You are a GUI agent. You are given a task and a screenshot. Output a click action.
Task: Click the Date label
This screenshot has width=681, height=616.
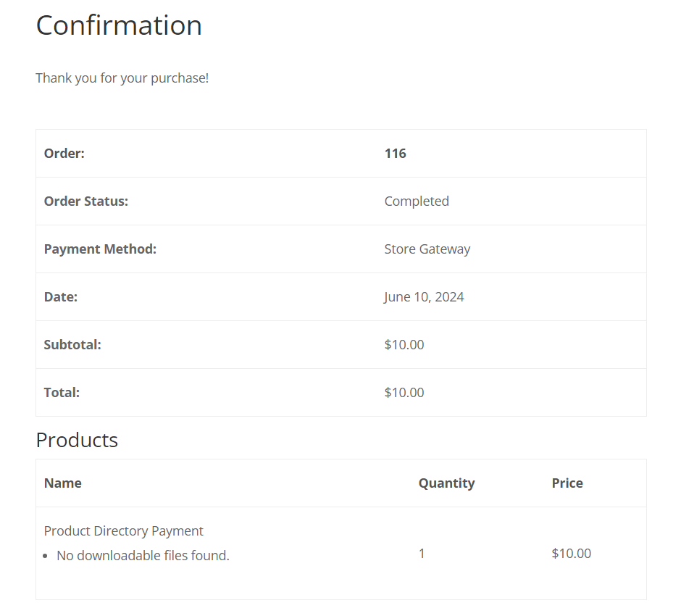tap(61, 296)
